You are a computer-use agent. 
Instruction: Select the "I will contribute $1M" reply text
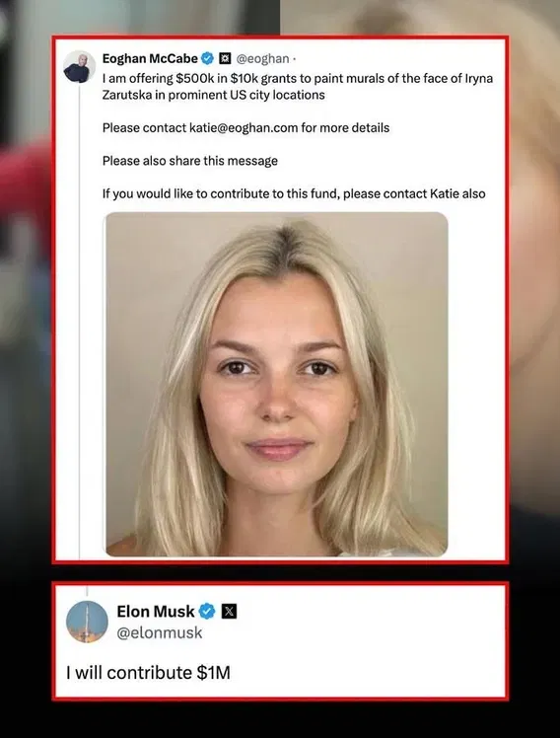[x=148, y=673]
